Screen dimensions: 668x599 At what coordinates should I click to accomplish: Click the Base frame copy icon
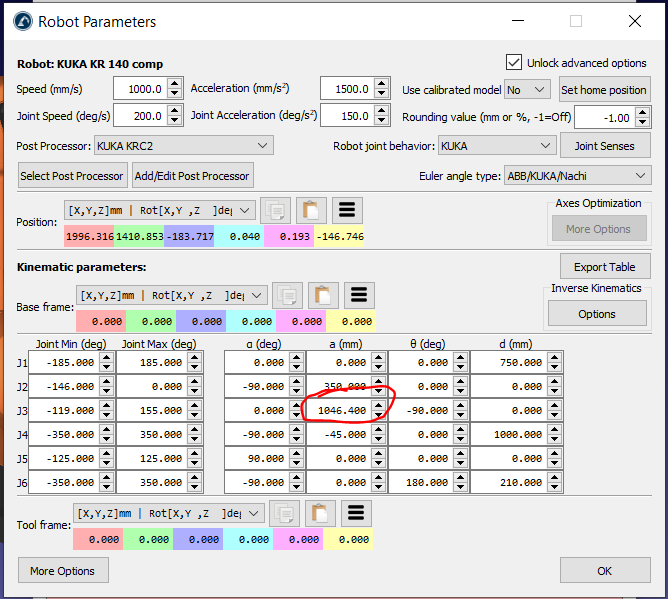tap(288, 295)
